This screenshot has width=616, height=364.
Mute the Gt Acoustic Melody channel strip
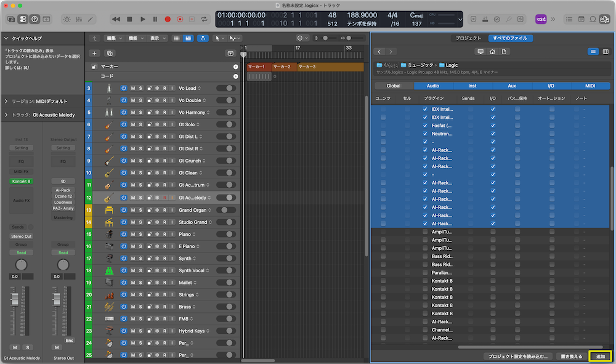tap(15, 347)
